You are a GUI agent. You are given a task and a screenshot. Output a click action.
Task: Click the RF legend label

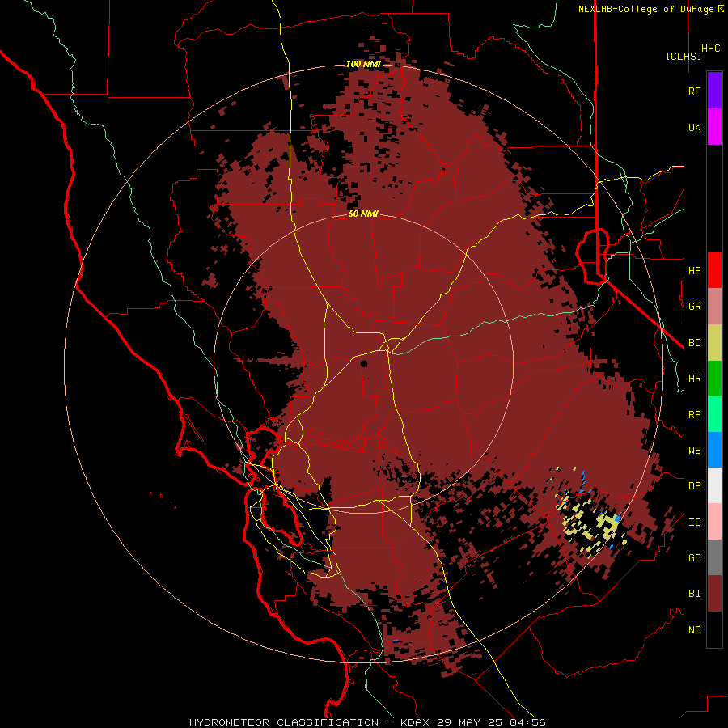(x=694, y=91)
